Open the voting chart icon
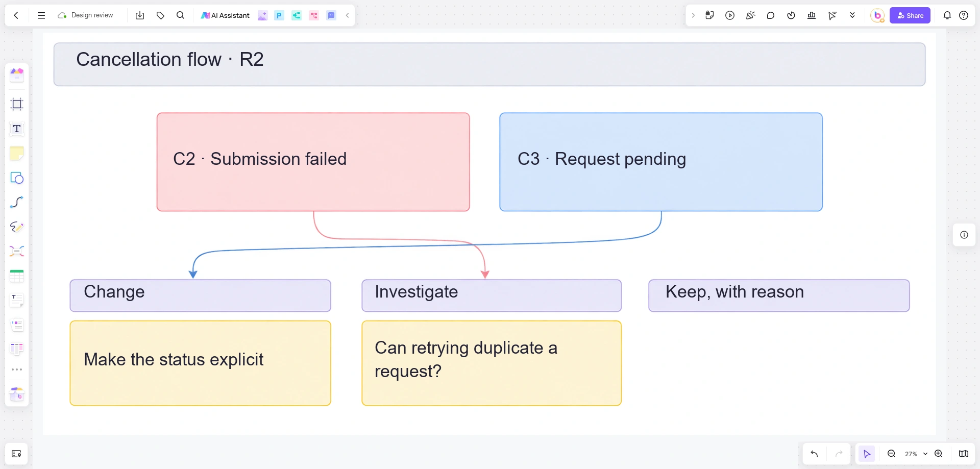 click(x=812, y=15)
